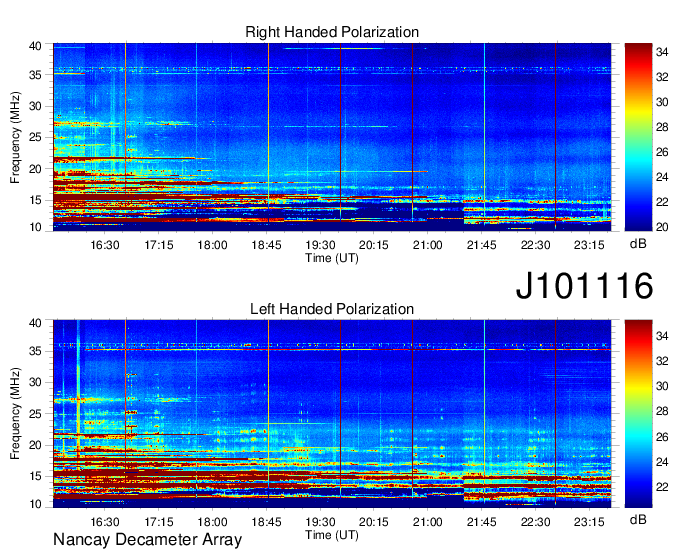Click the 16:30 time tick of Right Handed plot

pyautogui.click(x=105, y=245)
